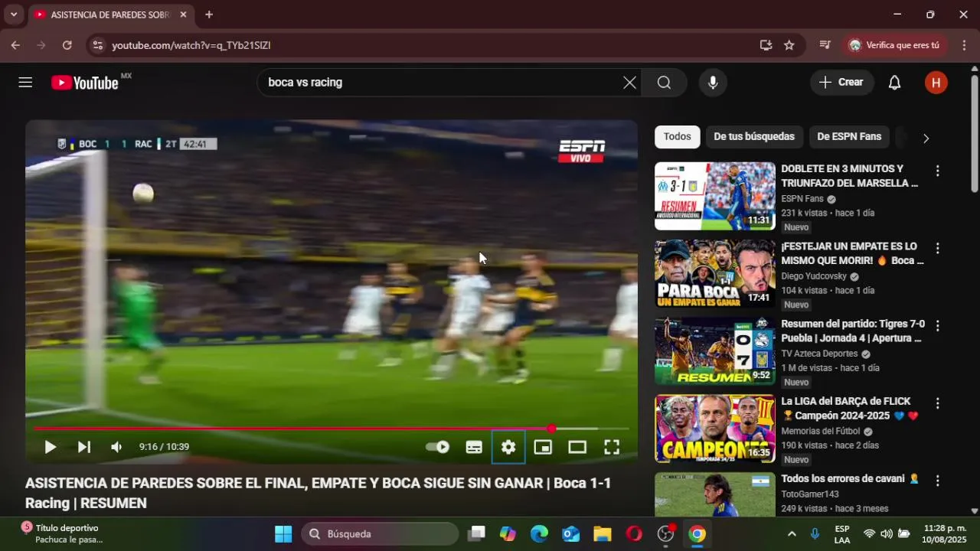
Task: Click Verifica que eres tú profile button
Action: 893,45
